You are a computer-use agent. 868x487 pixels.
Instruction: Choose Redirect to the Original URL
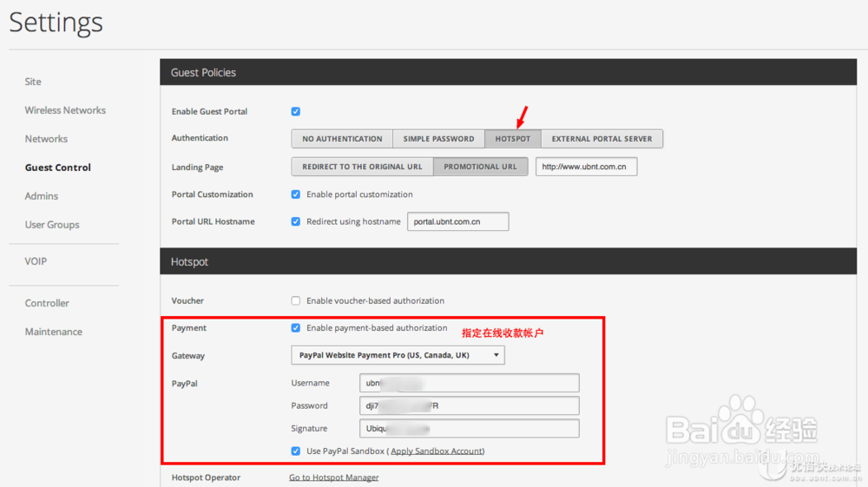[x=362, y=167]
